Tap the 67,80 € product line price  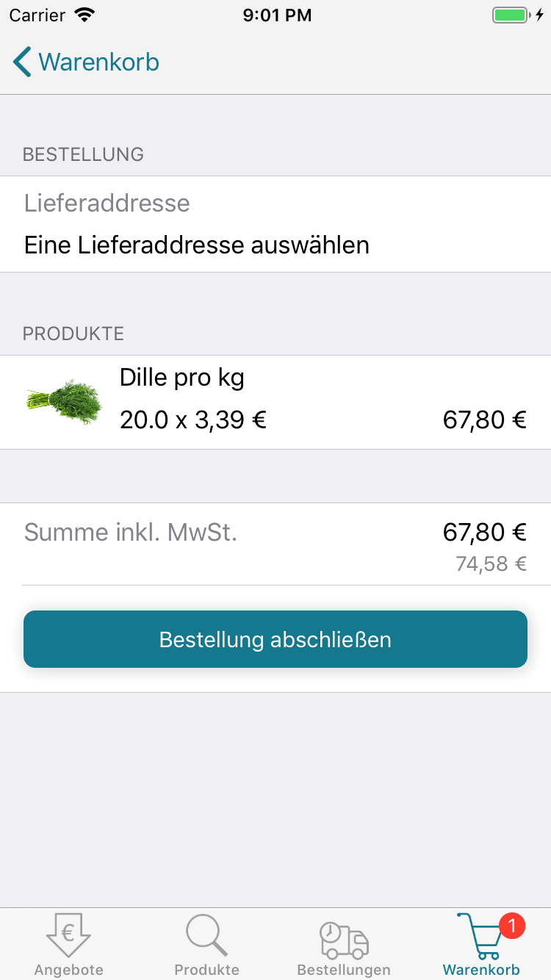point(484,419)
